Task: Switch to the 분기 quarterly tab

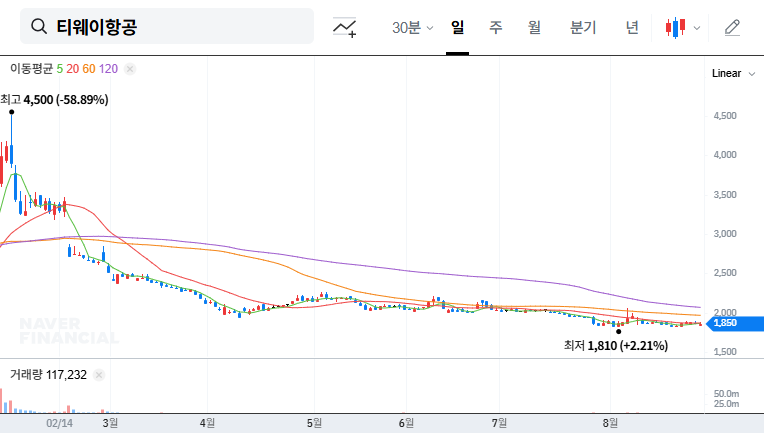Action: tap(583, 27)
